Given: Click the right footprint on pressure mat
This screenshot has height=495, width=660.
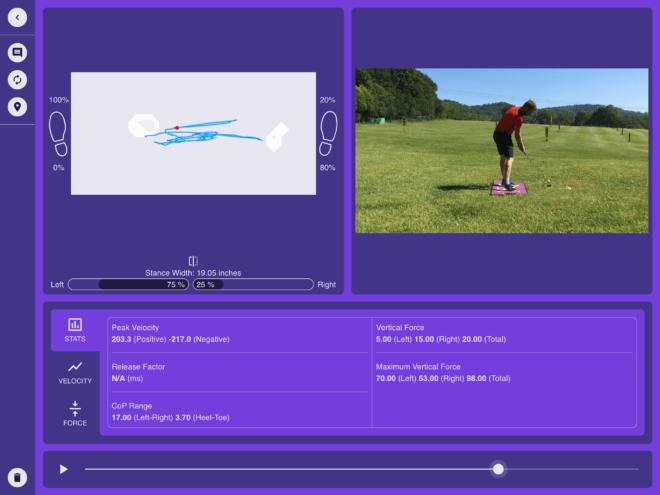Looking at the screenshot, I should (x=277, y=137).
